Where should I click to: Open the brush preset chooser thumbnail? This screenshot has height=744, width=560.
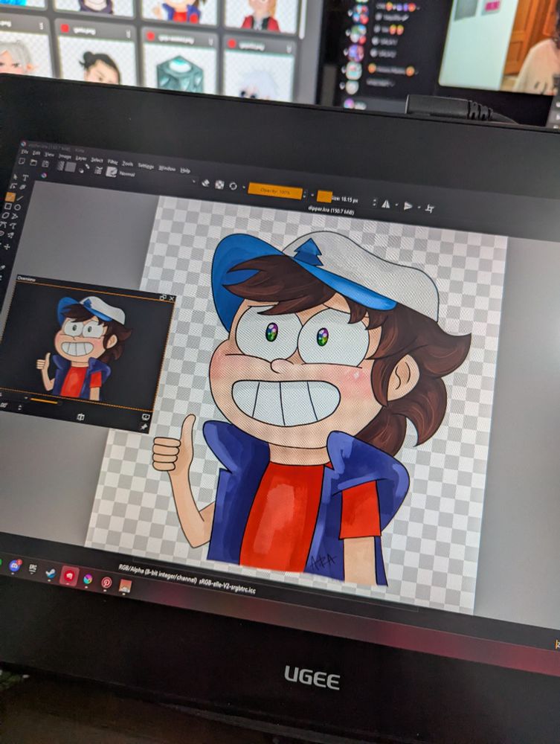tap(112, 172)
